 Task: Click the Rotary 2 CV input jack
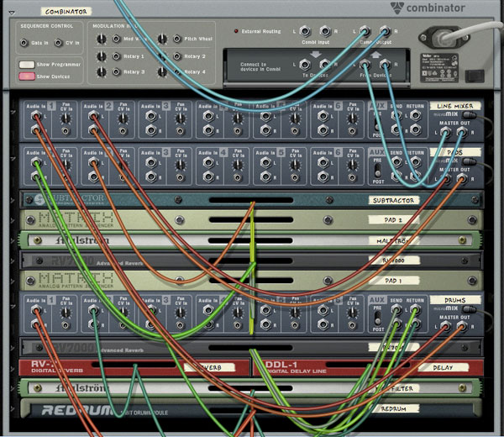coord(176,56)
